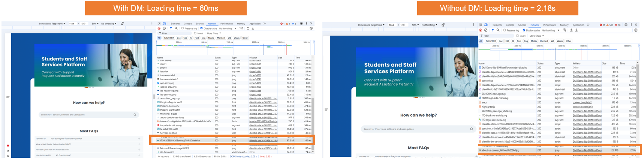Viewport: 644px width, 159px height.
Task: Open Dimensions Responsive dropdown in right device toolbar
Action: 371,25
